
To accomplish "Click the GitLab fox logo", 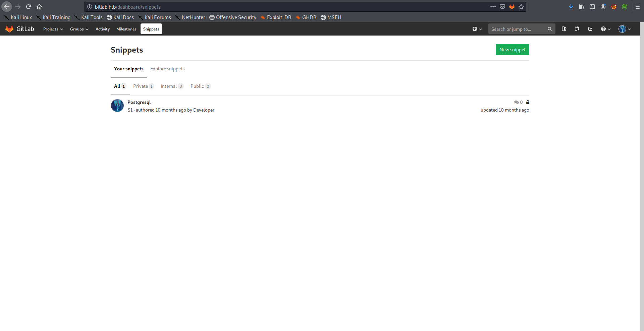I will [9, 29].
